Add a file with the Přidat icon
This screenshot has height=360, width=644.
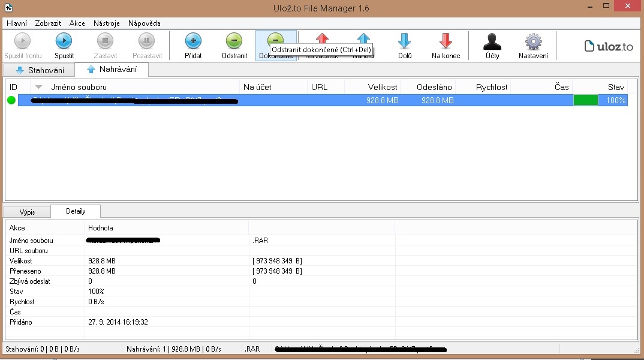coord(193,41)
